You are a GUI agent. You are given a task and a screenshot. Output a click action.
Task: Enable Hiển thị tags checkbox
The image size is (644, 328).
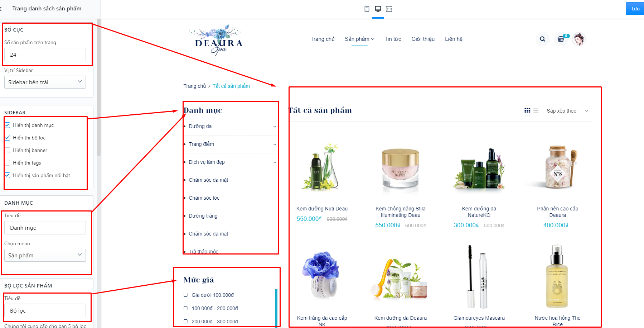8,163
